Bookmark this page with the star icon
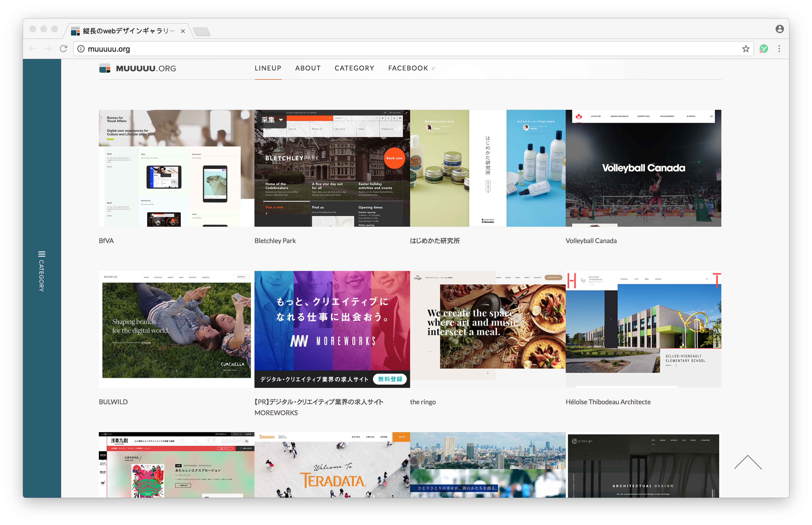 [746, 49]
